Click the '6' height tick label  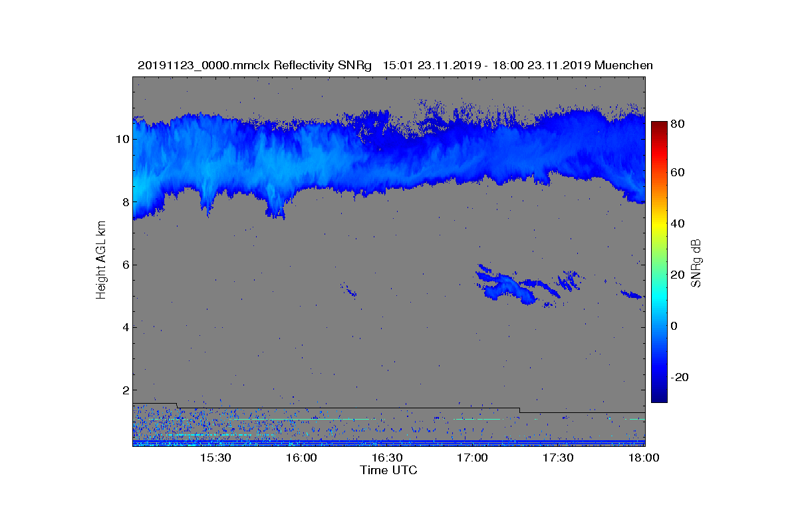coord(126,265)
